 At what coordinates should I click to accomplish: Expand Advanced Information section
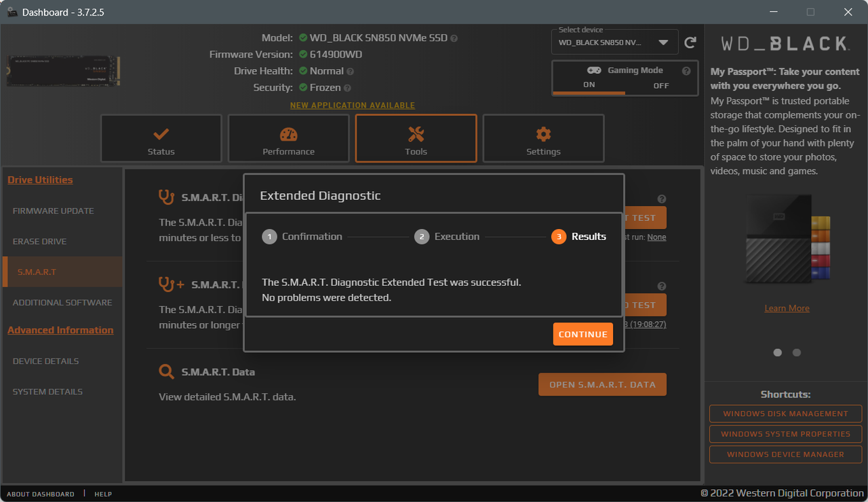[60, 330]
